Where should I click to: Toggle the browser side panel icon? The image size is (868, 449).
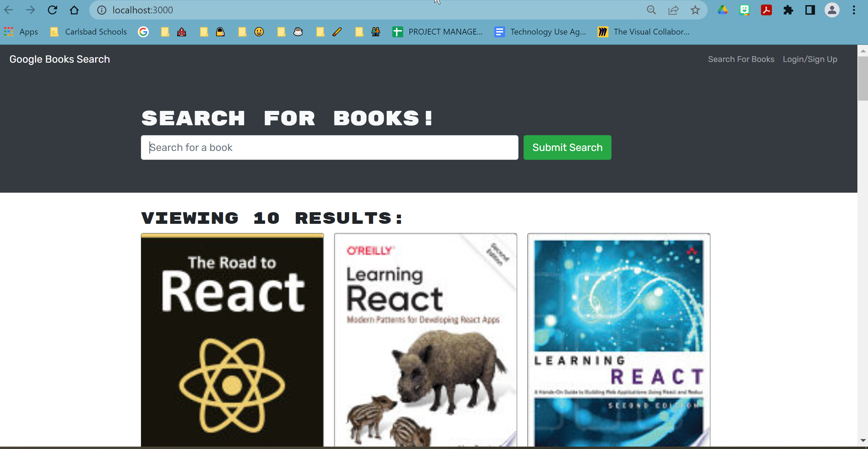pos(810,10)
